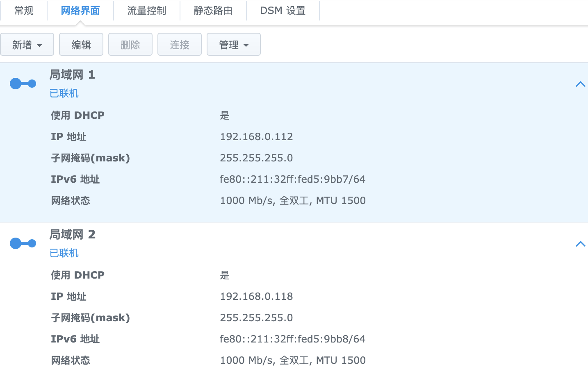Image resolution: width=588 pixels, height=381 pixels.
Task: Click DHCP value 是 in 局域网 1
Action: tap(225, 116)
